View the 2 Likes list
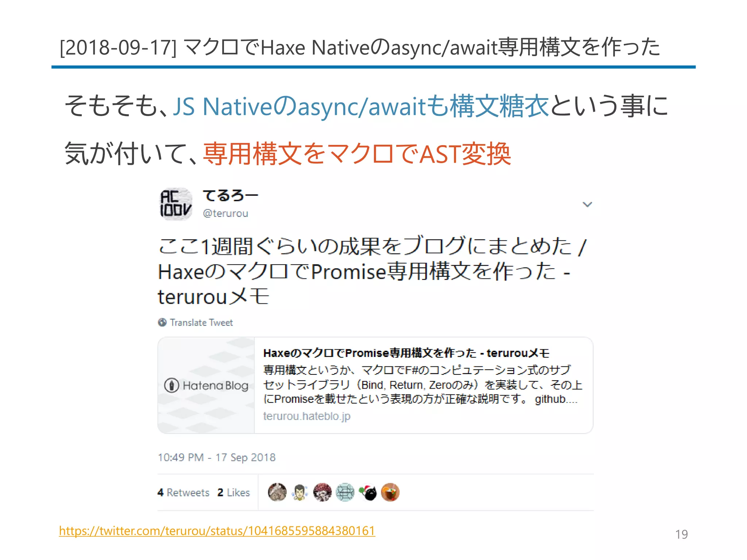This screenshot has width=747, height=560. coord(233,493)
